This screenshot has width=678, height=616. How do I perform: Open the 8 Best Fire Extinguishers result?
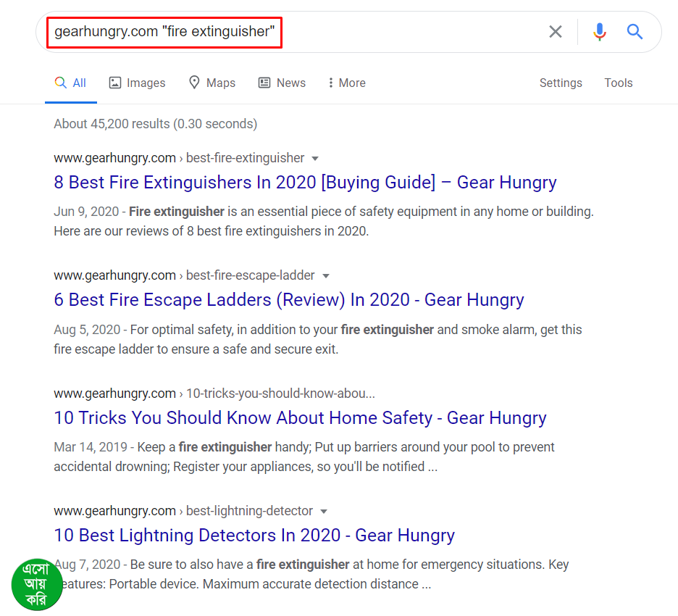pos(305,182)
